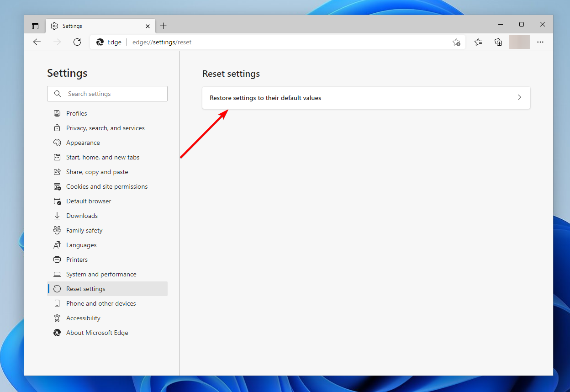Image resolution: width=570 pixels, height=392 pixels.
Task: Click the address bar showing edge://settings/reset
Action: [277, 42]
